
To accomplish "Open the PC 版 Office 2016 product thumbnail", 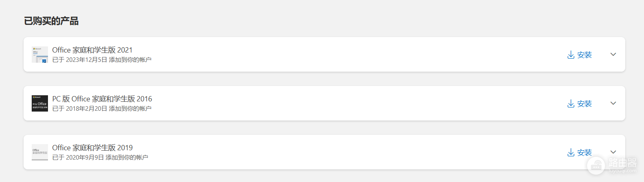I will click(x=40, y=103).
